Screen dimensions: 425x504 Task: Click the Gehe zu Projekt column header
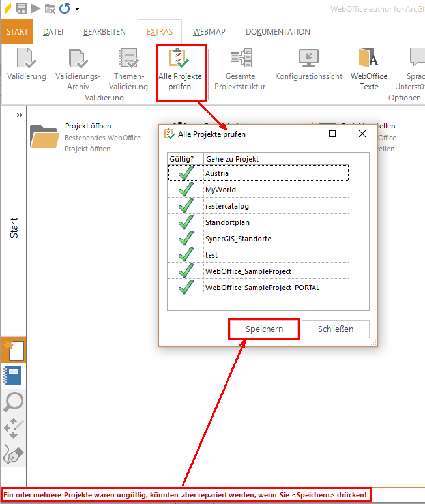[276, 159]
